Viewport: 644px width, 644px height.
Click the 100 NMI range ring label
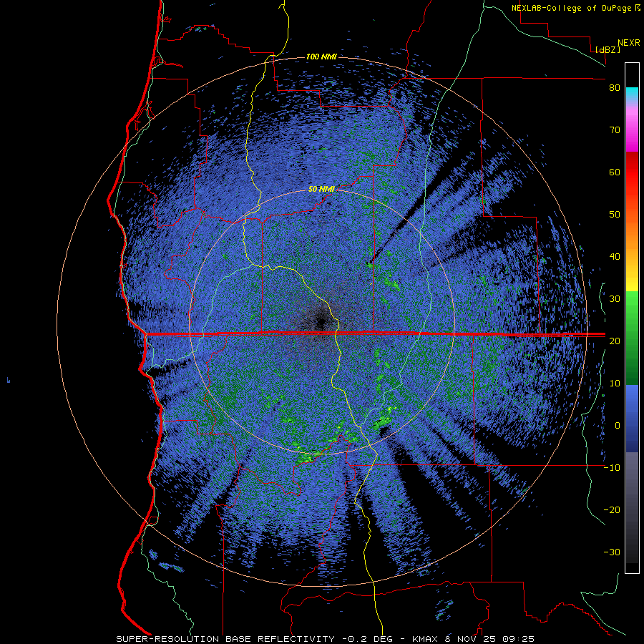[321, 57]
